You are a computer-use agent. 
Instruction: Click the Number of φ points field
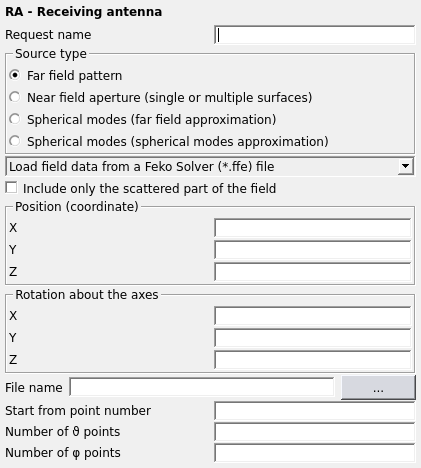pyautogui.click(x=314, y=453)
